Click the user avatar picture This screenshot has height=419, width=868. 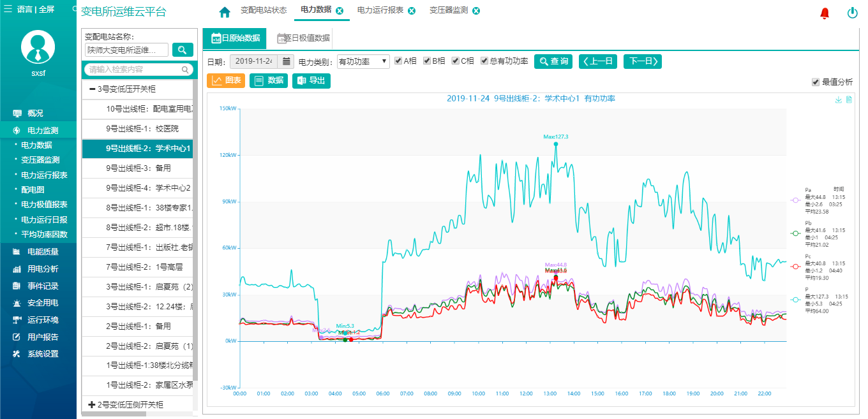pyautogui.click(x=38, y=47)
